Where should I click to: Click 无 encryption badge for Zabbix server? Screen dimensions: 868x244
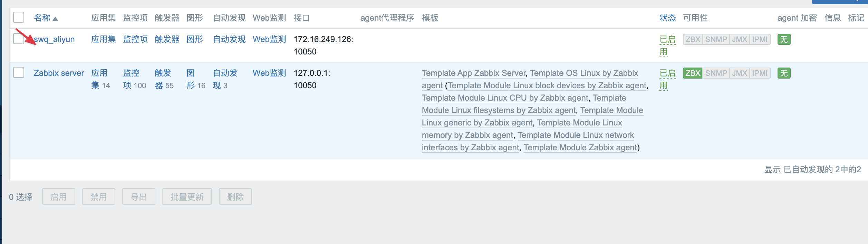(x=784, y=73)
